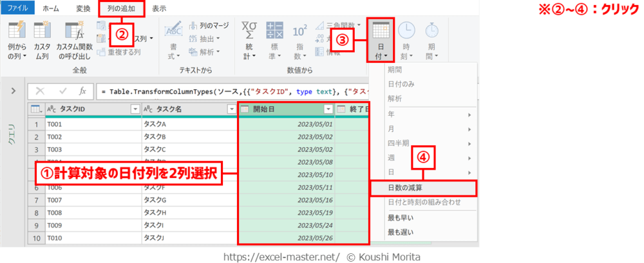Viewport: 644px width, 263px height.
Task: Click date cell 2023/05/01
Action: [287, 124]
